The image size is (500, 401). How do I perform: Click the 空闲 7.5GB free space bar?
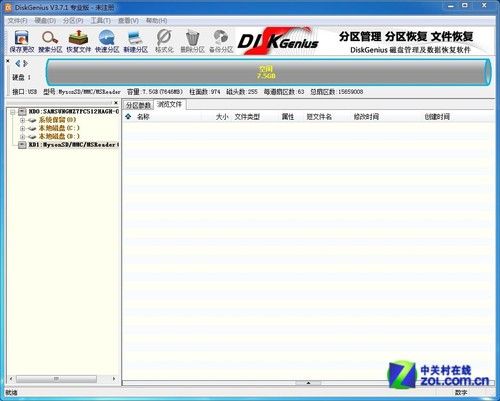pos(268,72)
